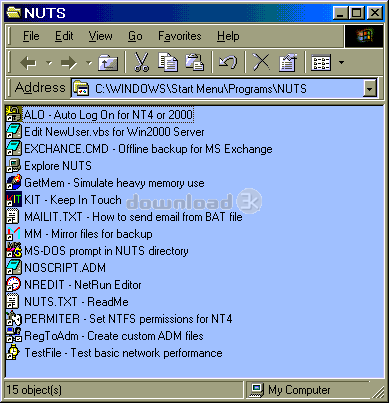Click the Cut scissors toolbar icon
This screenshot has height=403, width=389.
(142, 62)
